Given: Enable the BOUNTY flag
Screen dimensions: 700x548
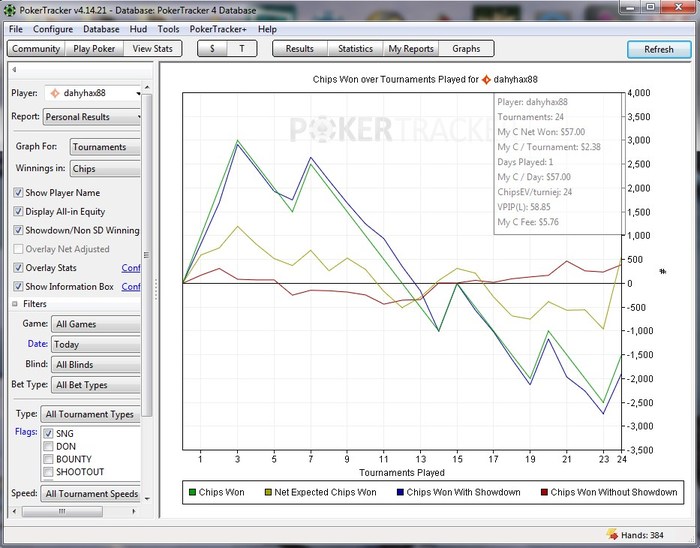Looking at the screenshot, I should [x=48, y=459].
